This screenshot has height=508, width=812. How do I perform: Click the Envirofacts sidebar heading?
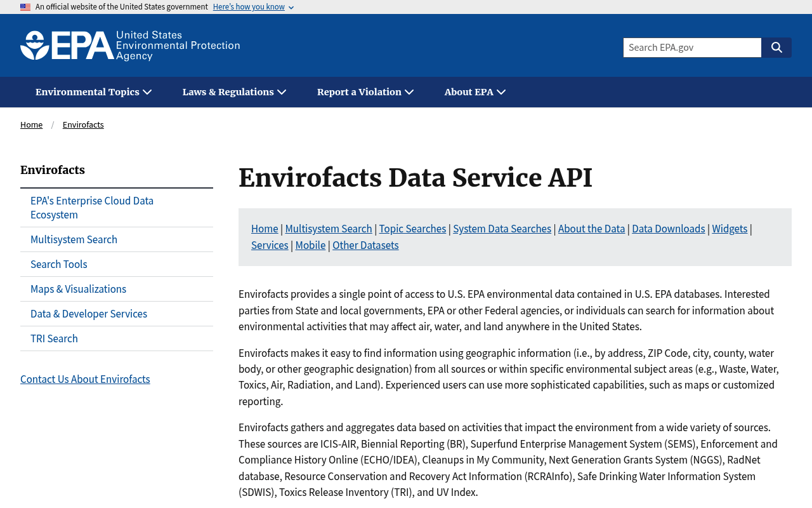click(53, 170)
